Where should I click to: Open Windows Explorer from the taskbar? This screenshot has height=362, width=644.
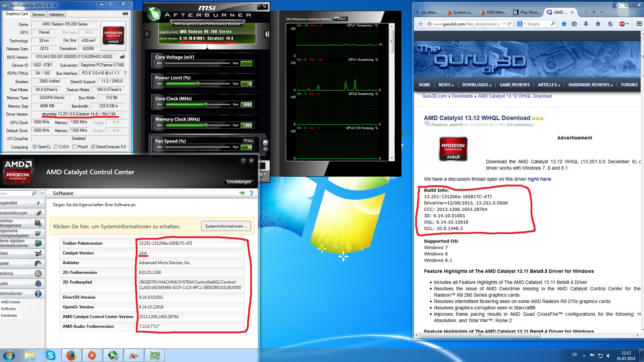point(30,355)
